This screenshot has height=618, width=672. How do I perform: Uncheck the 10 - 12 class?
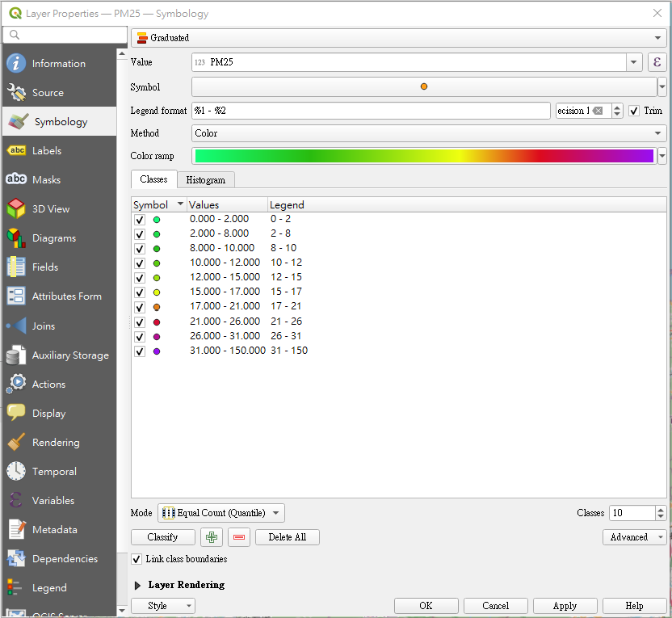coord(139,263)
